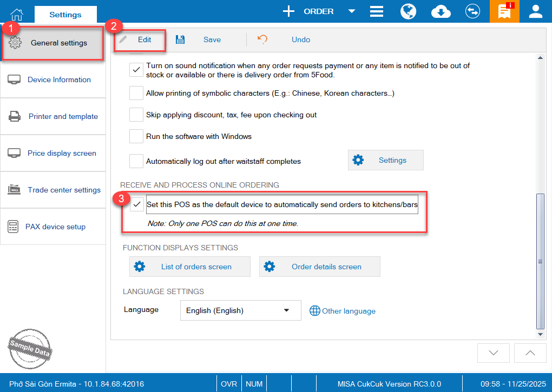Click the globe icon in header
This screenshot has height=392, width=552.
pos(409,11)
